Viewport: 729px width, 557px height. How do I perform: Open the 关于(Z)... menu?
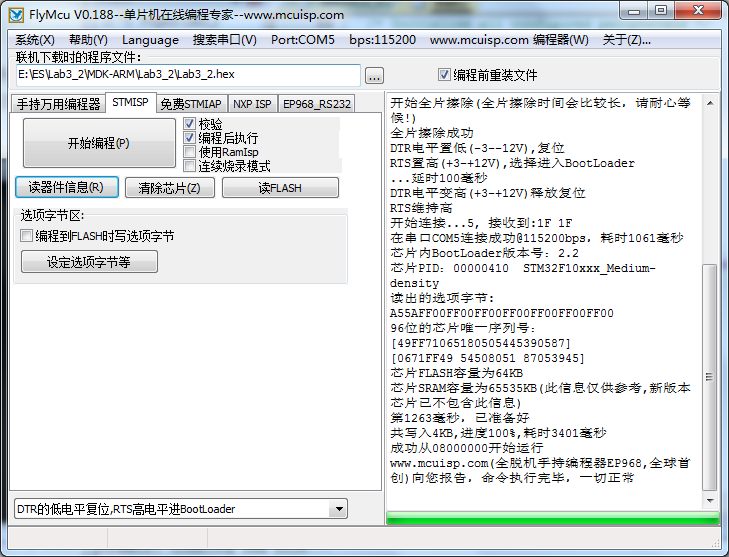click(x=626, y=40)
